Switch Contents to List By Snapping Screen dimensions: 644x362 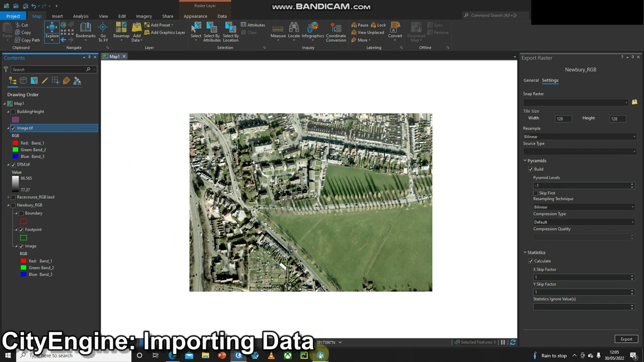(x=55, y=80)
